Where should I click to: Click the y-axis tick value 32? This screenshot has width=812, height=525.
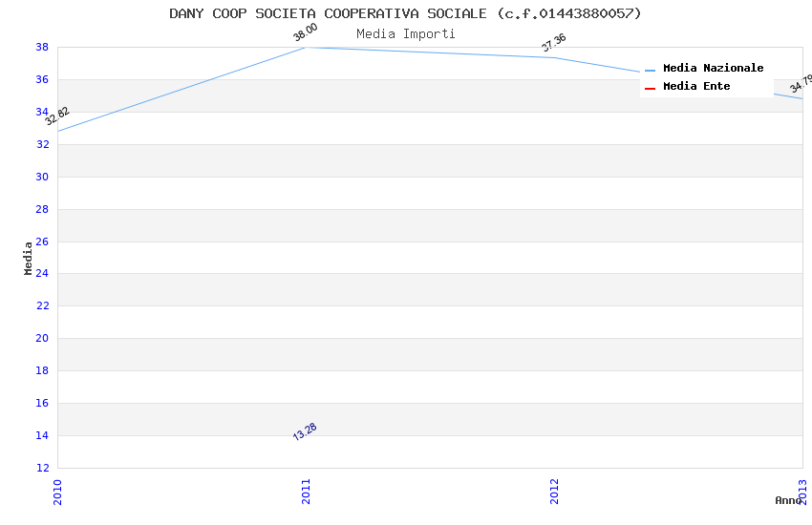pyautogui.click(x=42, y=144)
